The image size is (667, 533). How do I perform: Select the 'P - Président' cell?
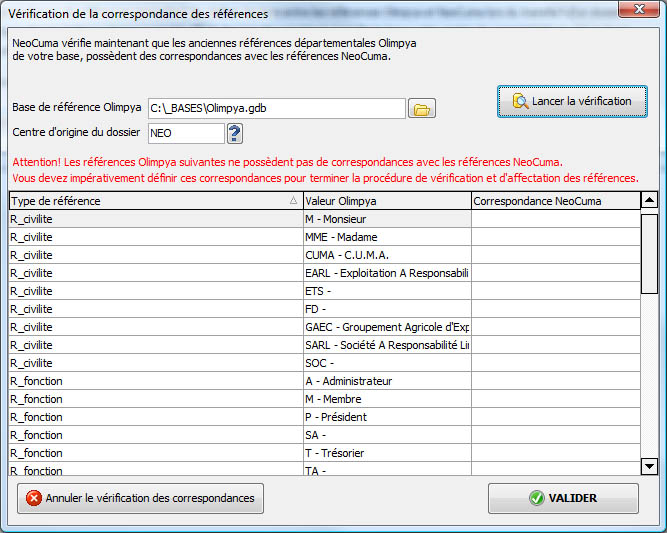pyautogui.click(x=387, y=417)
